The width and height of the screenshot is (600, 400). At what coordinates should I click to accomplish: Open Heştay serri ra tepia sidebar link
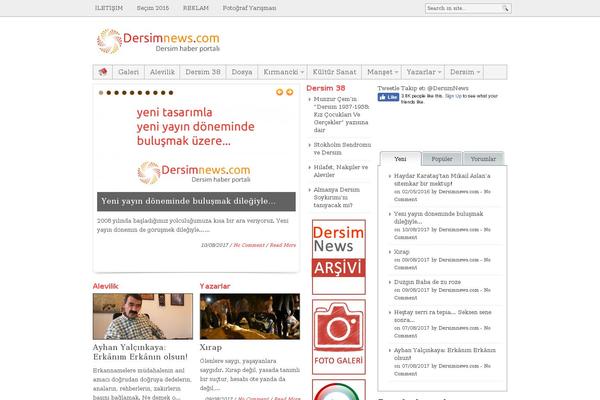pos(442,316)
